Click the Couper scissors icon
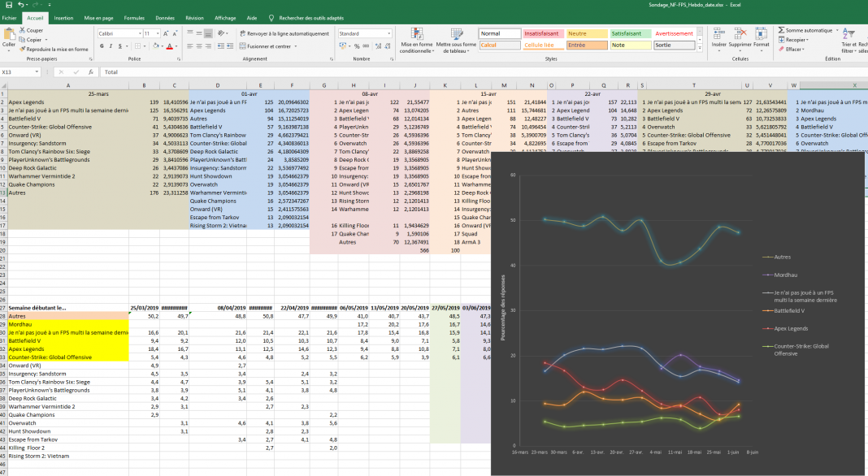This screenshot has height=476, width=868. click(23, 30)
